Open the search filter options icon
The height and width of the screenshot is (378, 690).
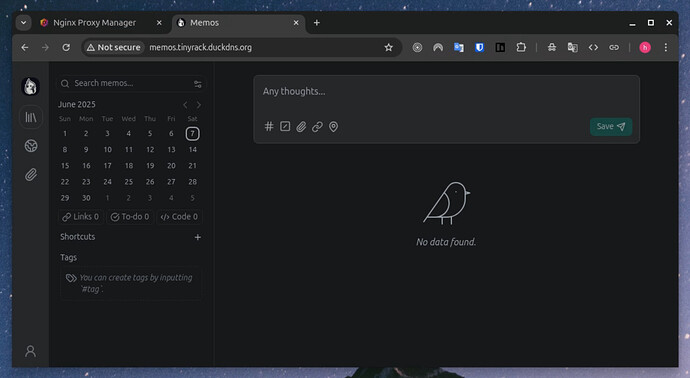pos(198,84)
